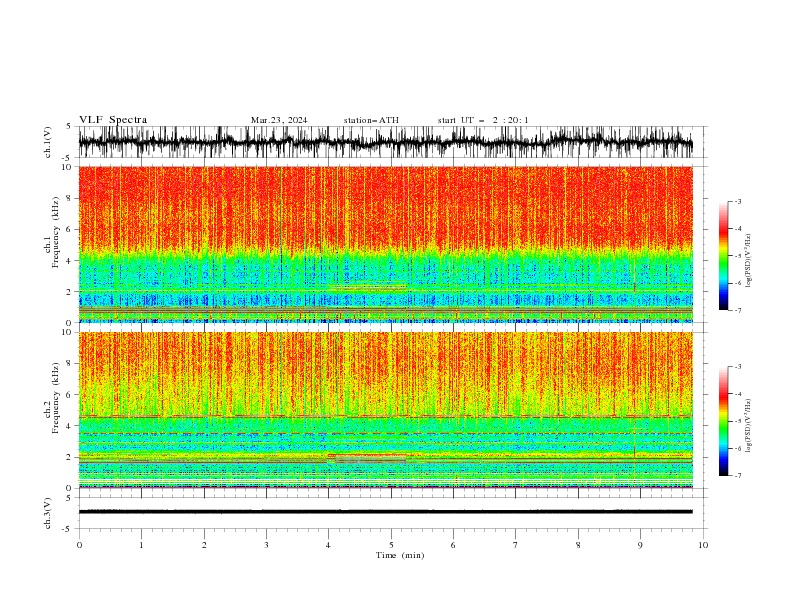Click the "4" kHz tick on ch.2 axis
The image size is (792, 612).
(x=70, y=426)
